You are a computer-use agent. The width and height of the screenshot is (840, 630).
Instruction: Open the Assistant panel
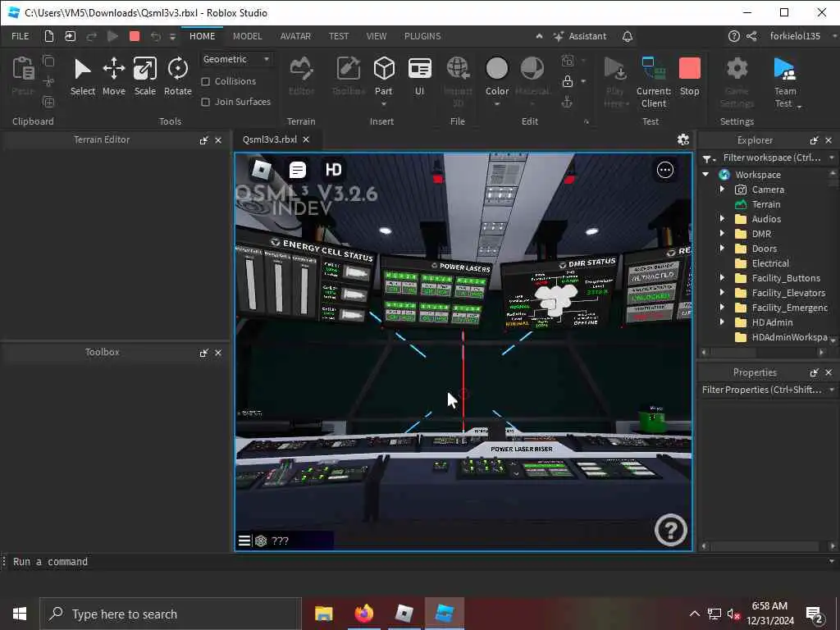tap(580, 36)
